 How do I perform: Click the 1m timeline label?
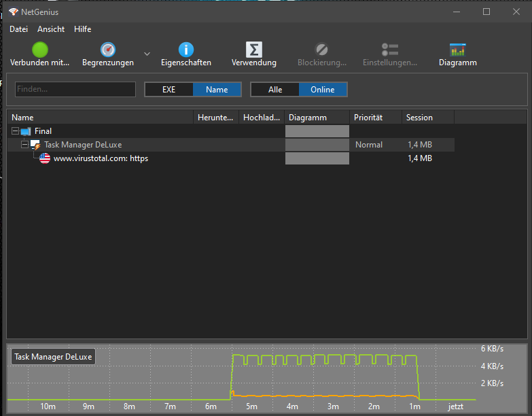[x=414, y=406]
